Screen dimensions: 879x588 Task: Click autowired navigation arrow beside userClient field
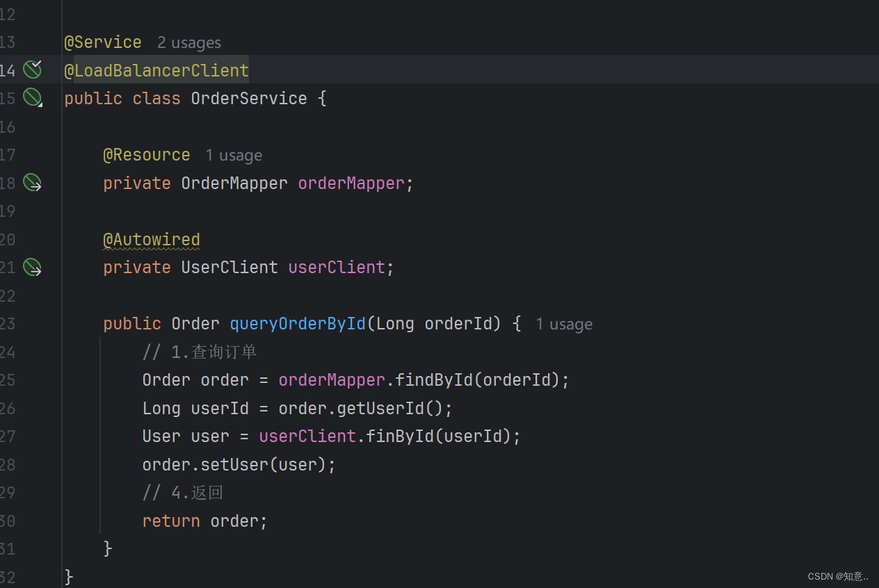click(32, 266)
